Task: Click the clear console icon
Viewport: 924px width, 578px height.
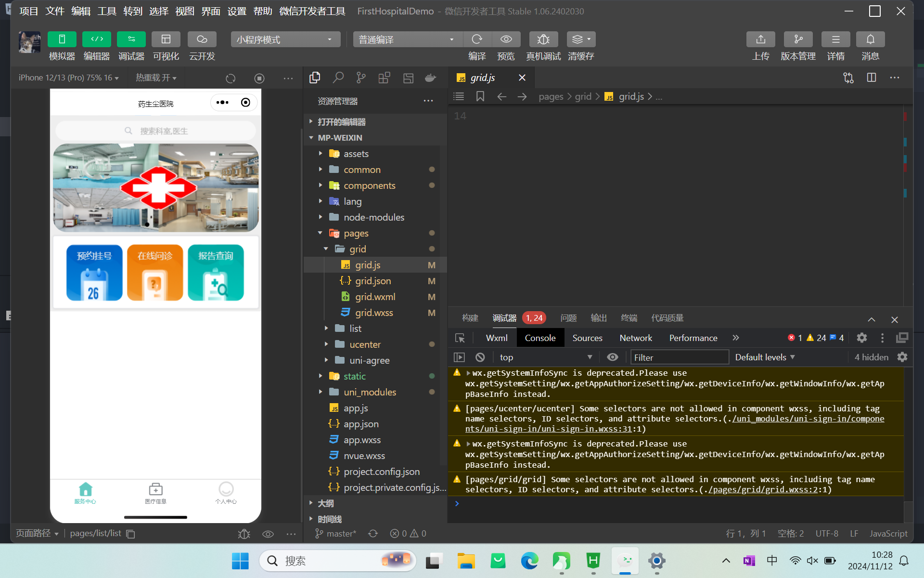Action: pos(480,357)
